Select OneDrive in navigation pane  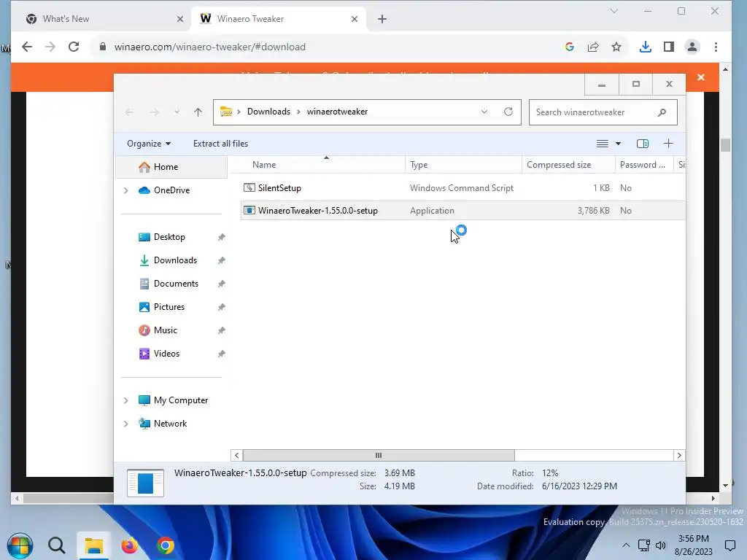[x=171, y=190]
